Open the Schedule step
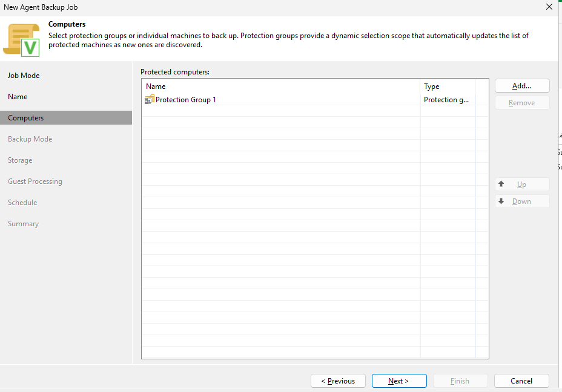 coord(22,203)
